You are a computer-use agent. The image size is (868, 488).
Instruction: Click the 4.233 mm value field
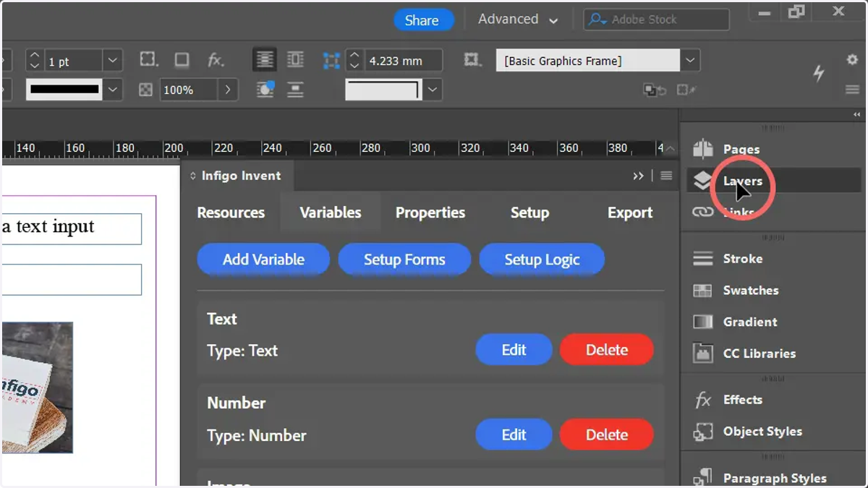(402, 61)
